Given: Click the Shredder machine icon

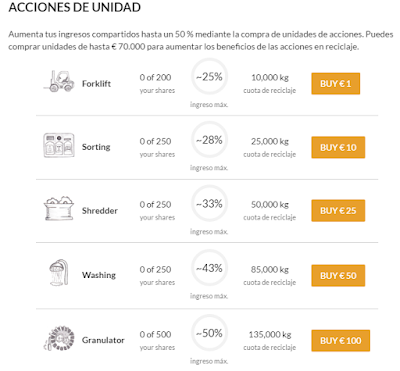Looking at the screenshot, I should pyautogui.click(x=59, y=209).
